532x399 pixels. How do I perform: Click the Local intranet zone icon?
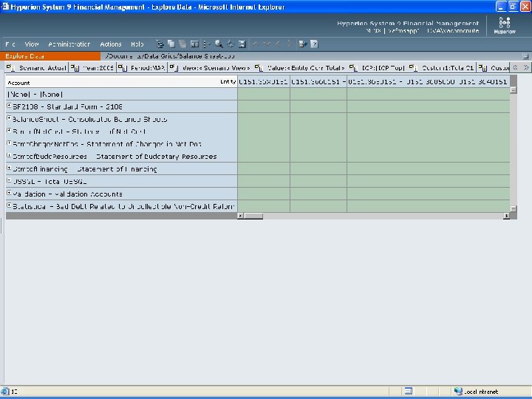click(458, 391)
